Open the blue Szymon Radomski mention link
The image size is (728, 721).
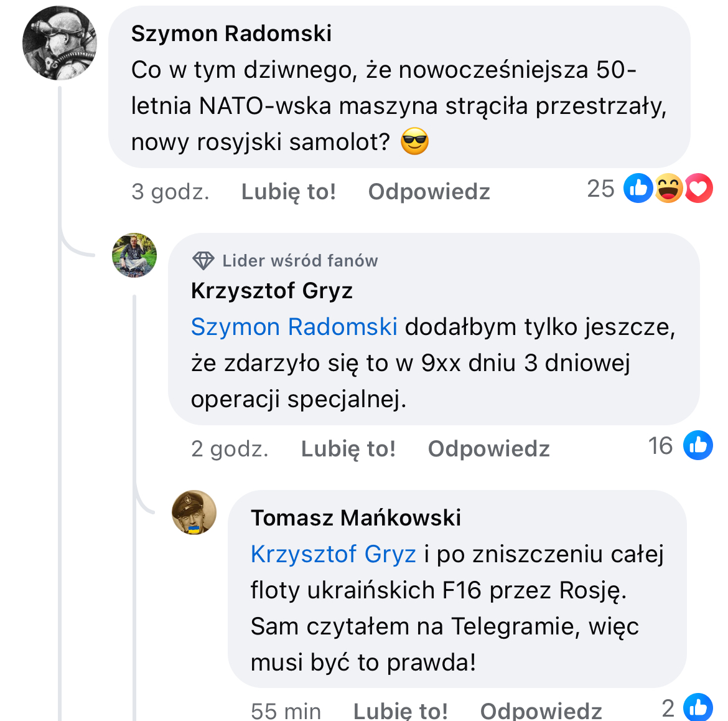click(294, 327)
